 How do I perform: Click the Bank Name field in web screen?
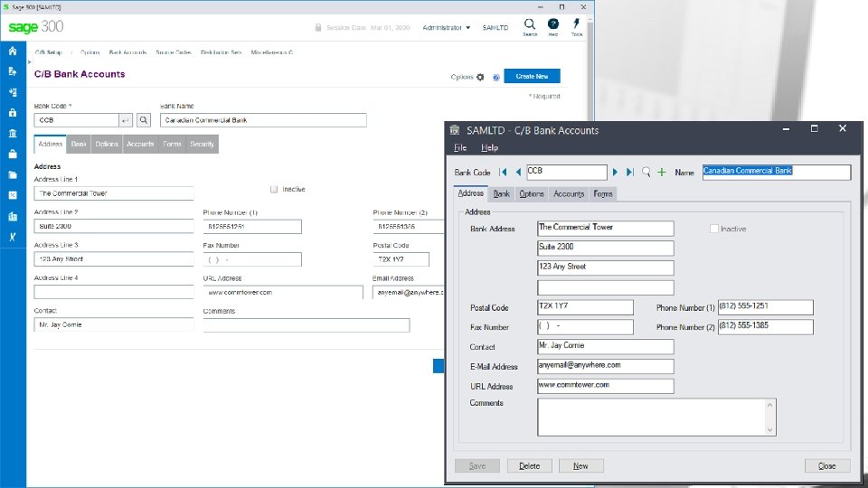coord(263,120)
